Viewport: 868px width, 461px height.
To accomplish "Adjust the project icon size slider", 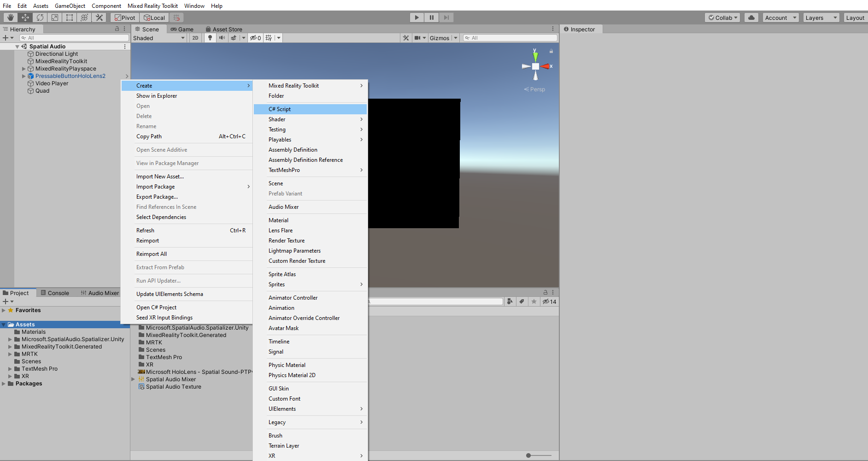I will 539,455.
